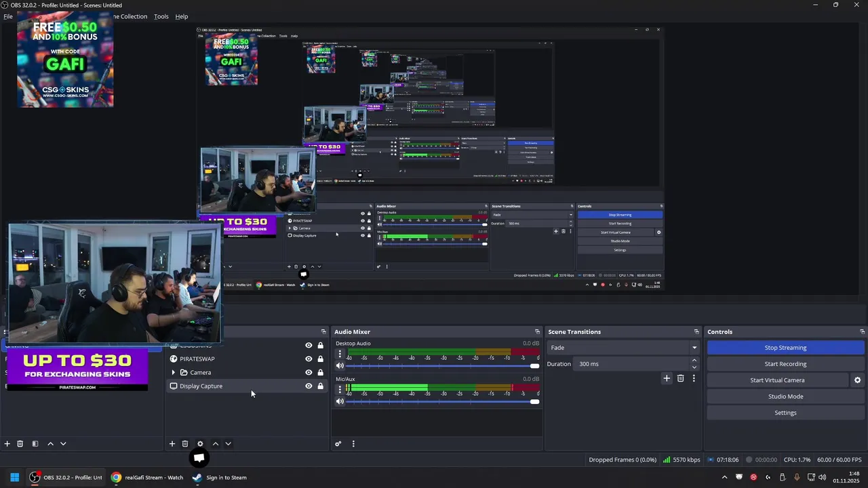This screenshot has height=488, width=868.
Task: Click the 60.00 / 60.00 FPS status
Action: [x=840, y=460]
